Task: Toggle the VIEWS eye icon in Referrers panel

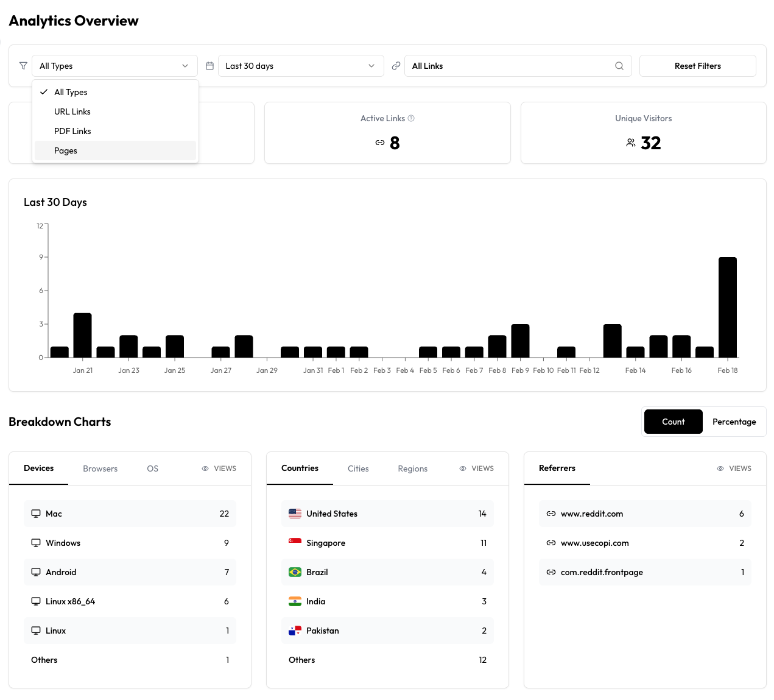Action: 720,468
